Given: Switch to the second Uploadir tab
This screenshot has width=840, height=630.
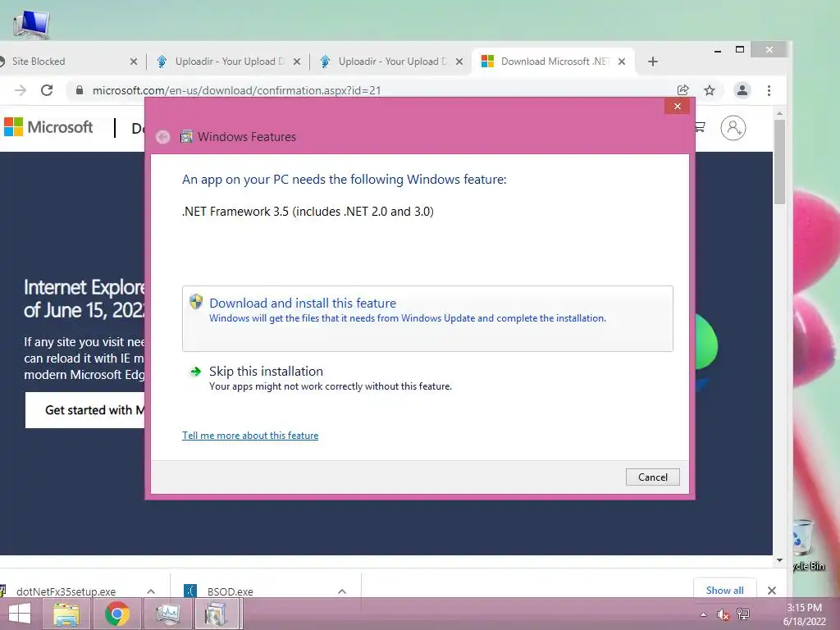Looking at the screenshot, I should [390, 62].
